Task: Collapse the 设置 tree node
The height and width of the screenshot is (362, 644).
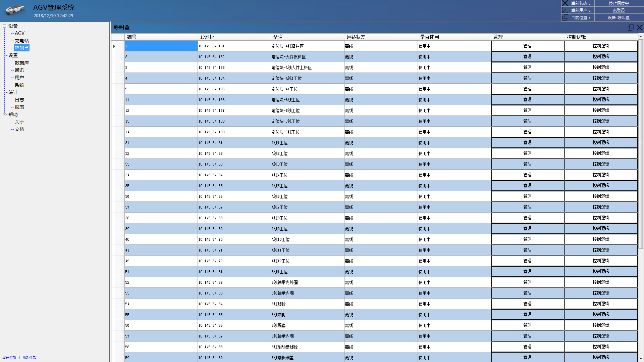Action: pos(5,55)
